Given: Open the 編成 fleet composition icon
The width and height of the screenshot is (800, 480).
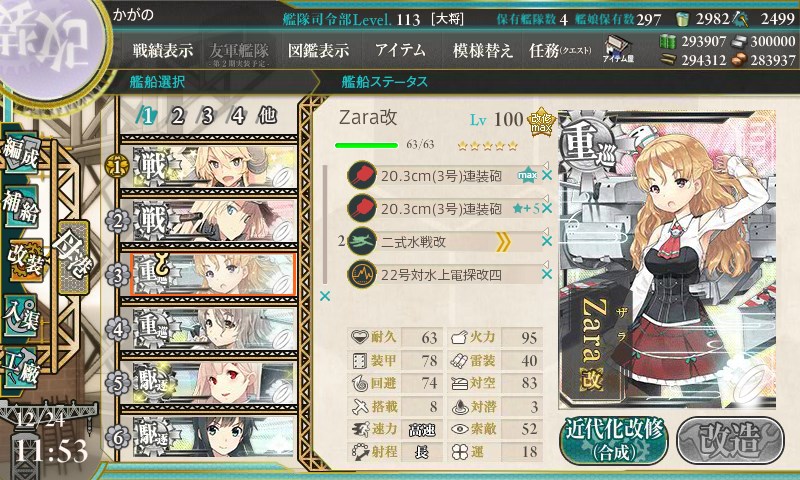Looking at the screenshot, I should (21, 153).
